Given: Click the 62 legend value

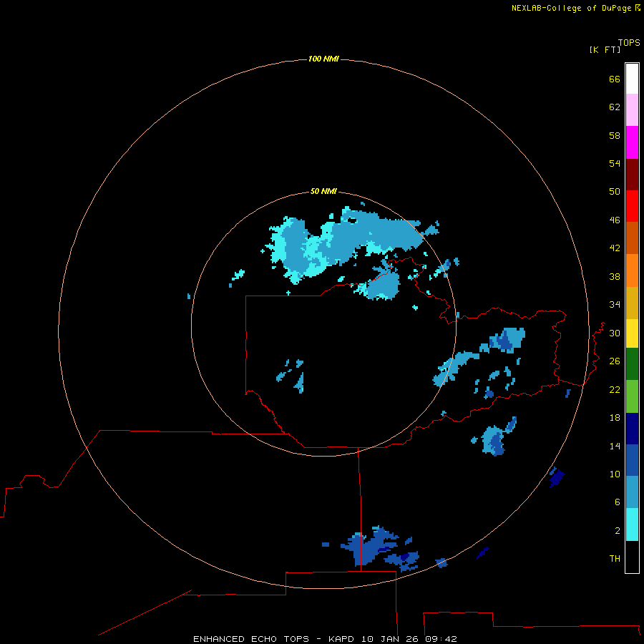Looking at the screenshot, I should (615, 107).
